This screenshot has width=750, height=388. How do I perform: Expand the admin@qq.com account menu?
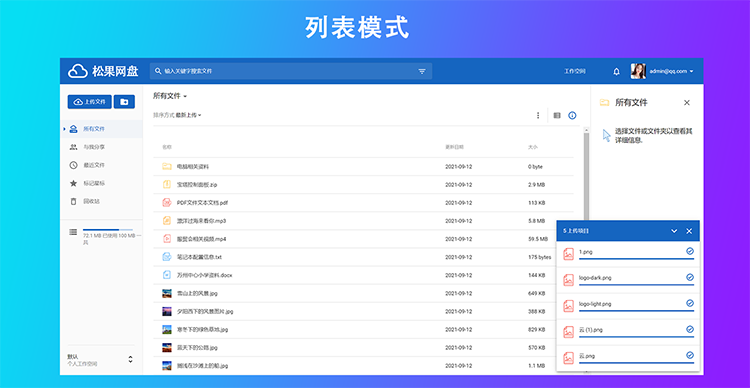(x=672, y=71)
